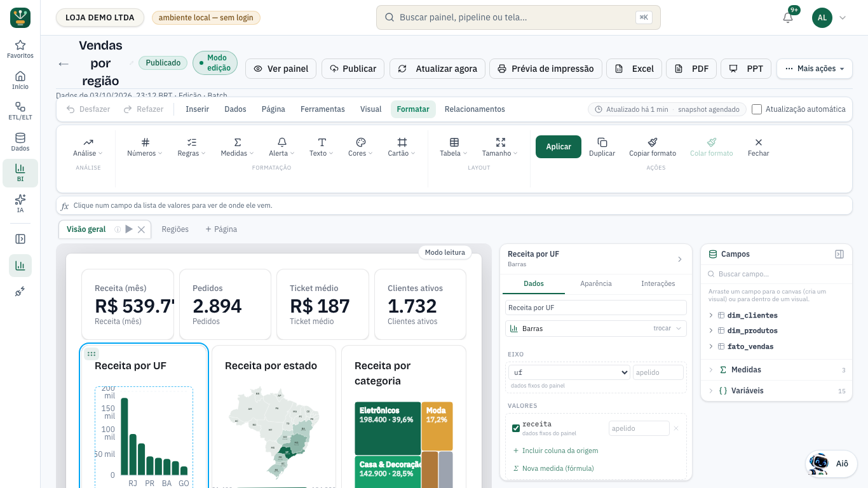
Task: Click the global search box
Action: pos(519,18)
